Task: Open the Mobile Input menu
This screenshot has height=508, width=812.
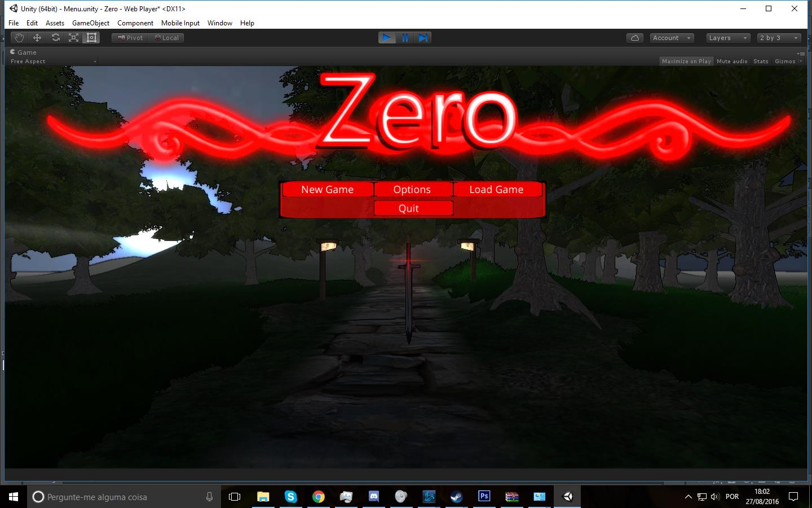Action: pyautogui.click(x=180, y=23)
